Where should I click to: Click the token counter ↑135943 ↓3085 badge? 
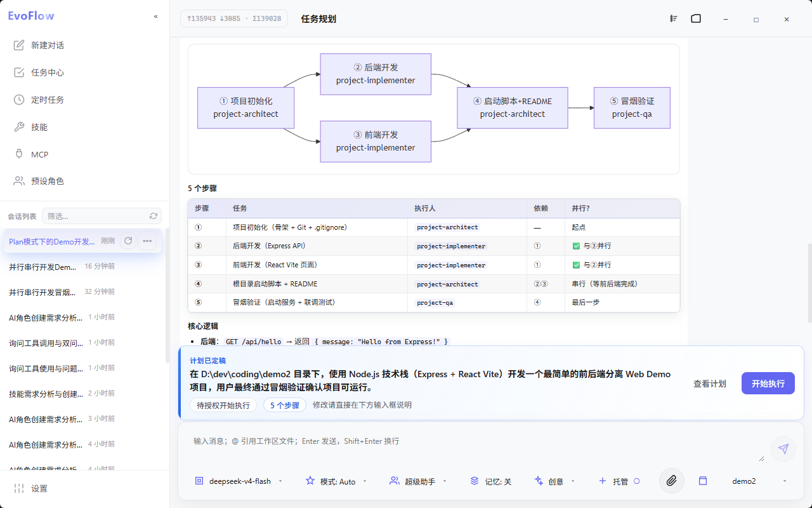pyautogui.click(x=234, y=18)
